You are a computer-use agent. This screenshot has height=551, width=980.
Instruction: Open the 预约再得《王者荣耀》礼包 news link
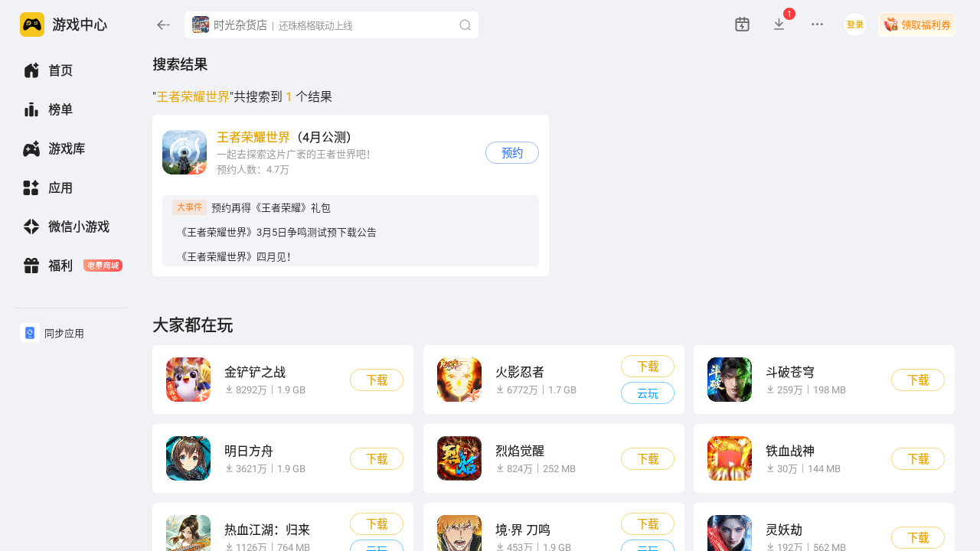point(271,207)
